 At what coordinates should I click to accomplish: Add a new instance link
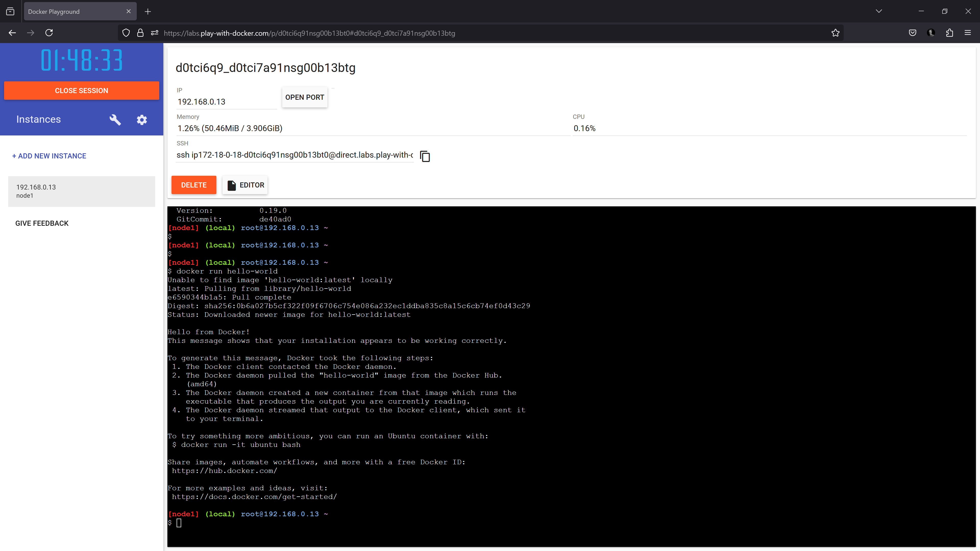[49, 156]
